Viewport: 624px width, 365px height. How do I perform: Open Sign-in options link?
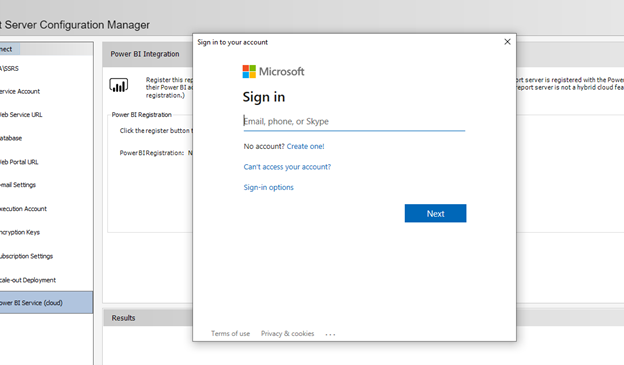[268, 187]
